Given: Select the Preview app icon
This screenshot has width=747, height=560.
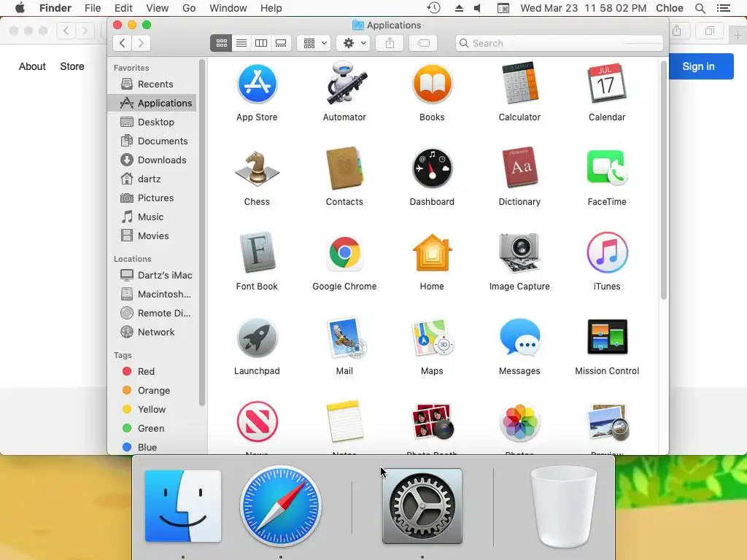Looking at the screenshot, I should click(x=608, y=422).
